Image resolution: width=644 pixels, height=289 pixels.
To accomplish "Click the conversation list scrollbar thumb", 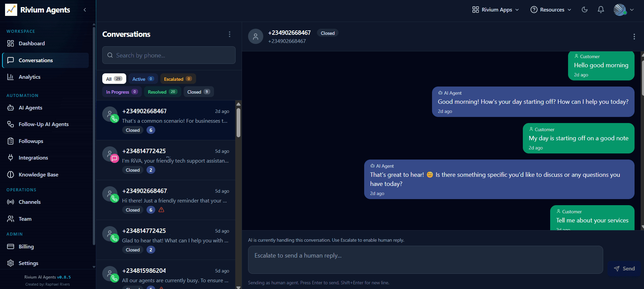I will pyautogui.click(x=239, y=122).
